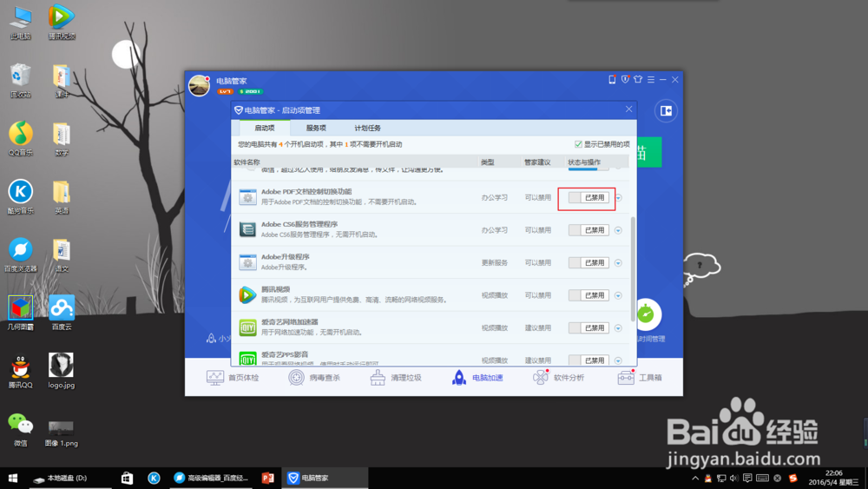Viewport: 868px width, 489px height.
Task: Click the 软件名称 column header
Action: tap(247, 162)
